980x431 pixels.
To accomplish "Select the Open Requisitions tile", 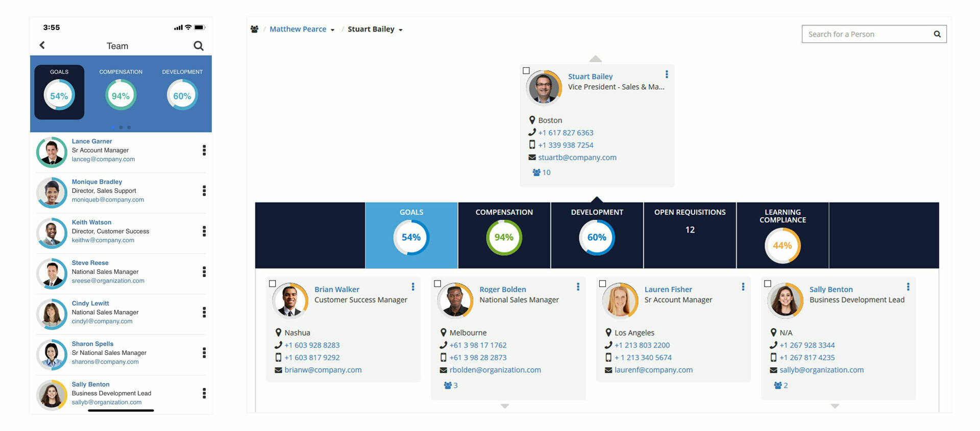I will (x=690, y=235).
